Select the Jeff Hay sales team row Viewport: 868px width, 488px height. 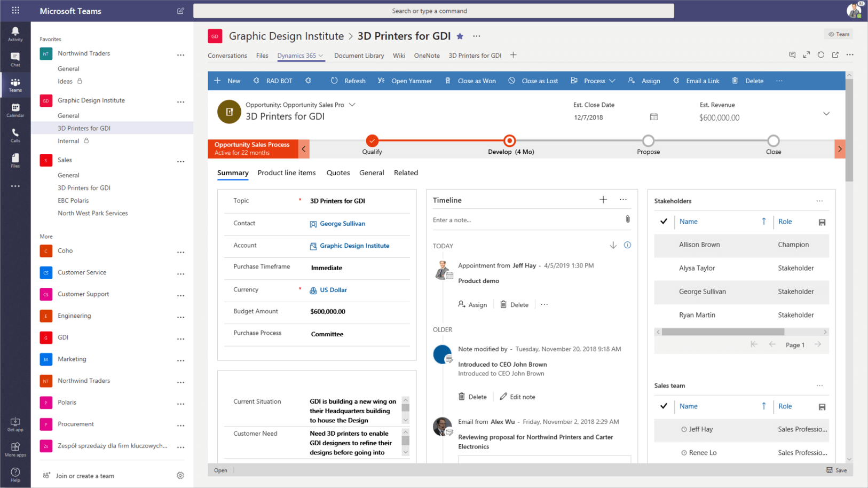(741, 429)
